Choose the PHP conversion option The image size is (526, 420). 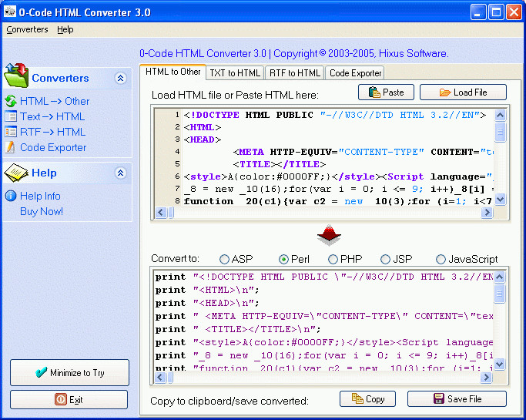[333, 259]
